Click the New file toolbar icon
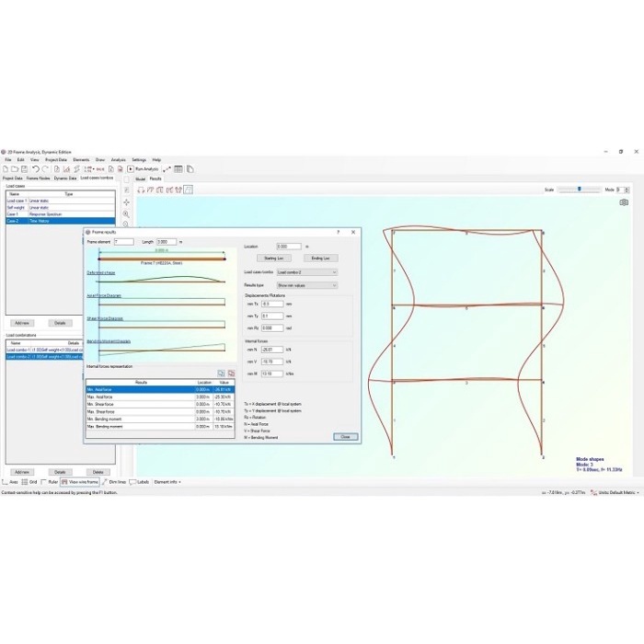The image size is (644, 644). pyautogui.click(x=6, y=169)
